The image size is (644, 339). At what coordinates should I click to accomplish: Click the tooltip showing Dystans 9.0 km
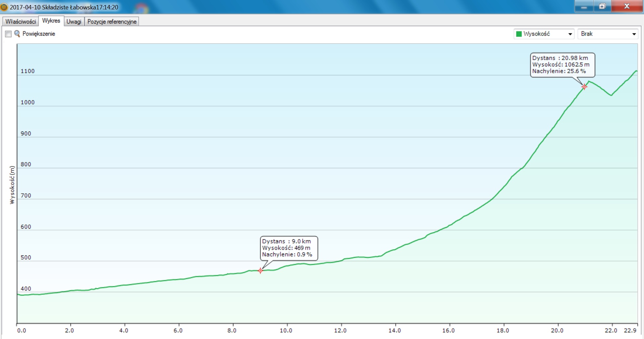[x=288, y=248]
